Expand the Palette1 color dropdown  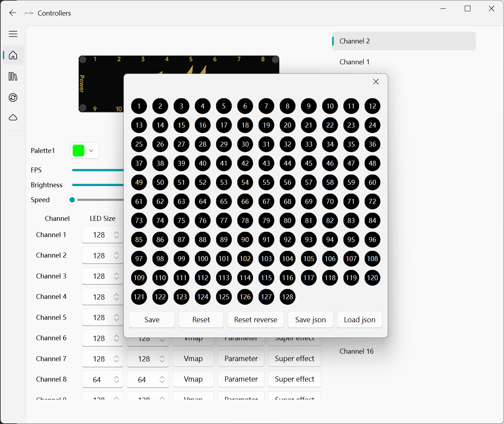[x=85, y=151]
